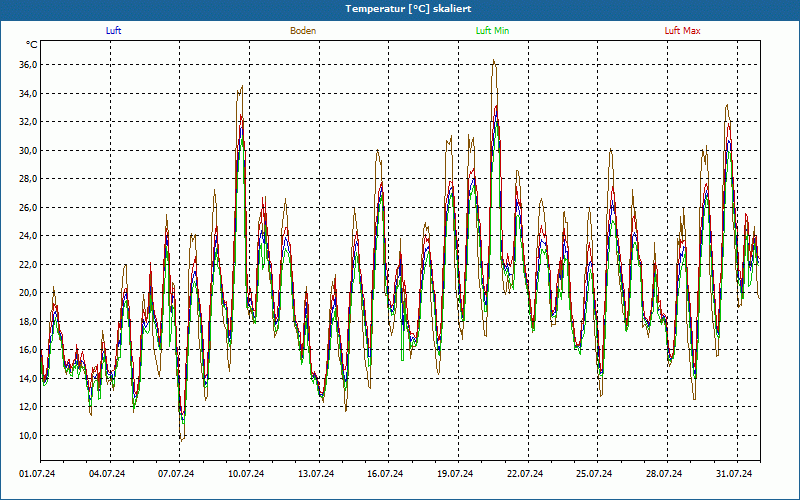
Task: Click the 24,0 y-axis value
Action: coord(29,236)
